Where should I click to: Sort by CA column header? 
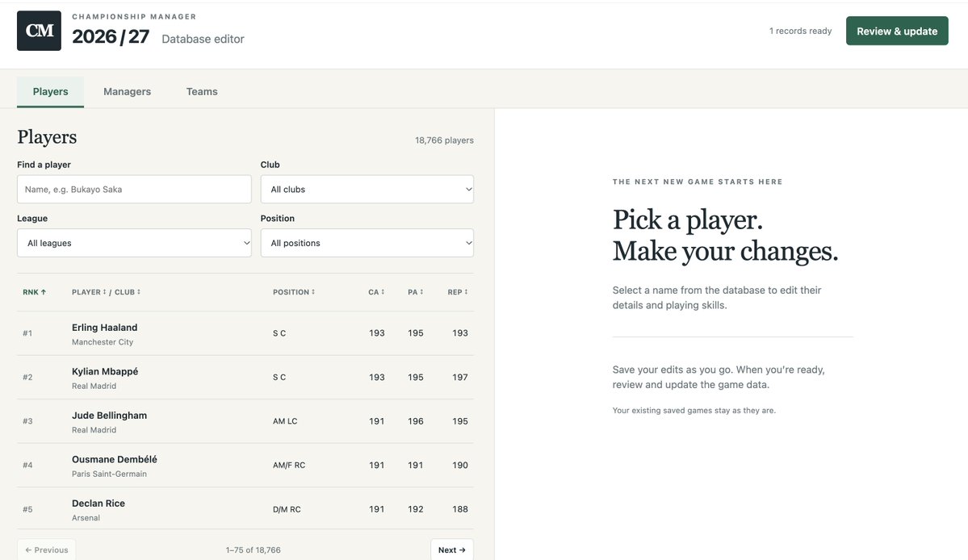click(376, 292)
